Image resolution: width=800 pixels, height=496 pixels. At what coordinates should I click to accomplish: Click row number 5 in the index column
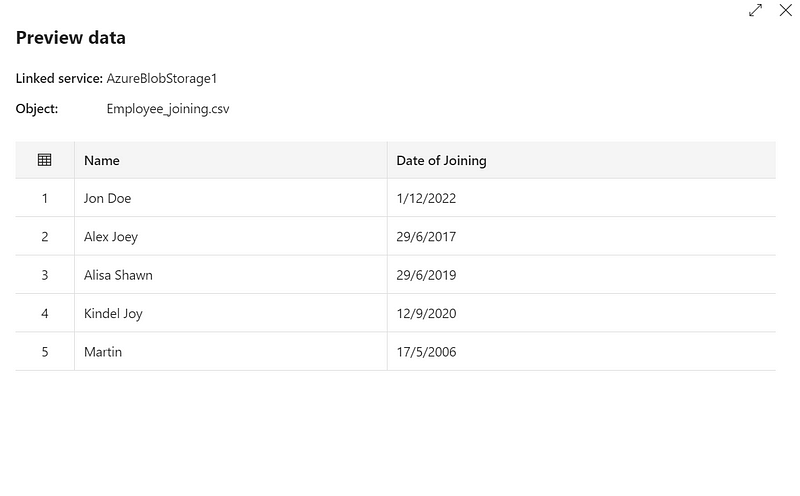pyautogui.click(x=45, y=352)
